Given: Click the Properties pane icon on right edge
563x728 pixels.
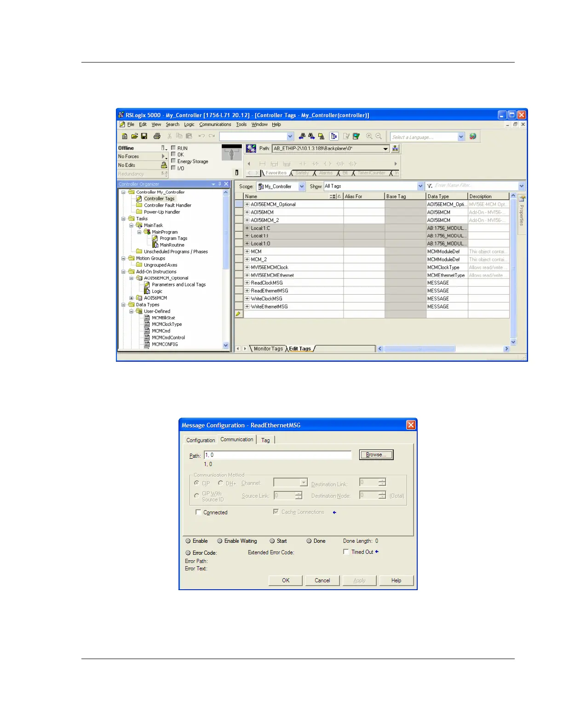Looking at the screenshot, I should (x=522, y=199).
